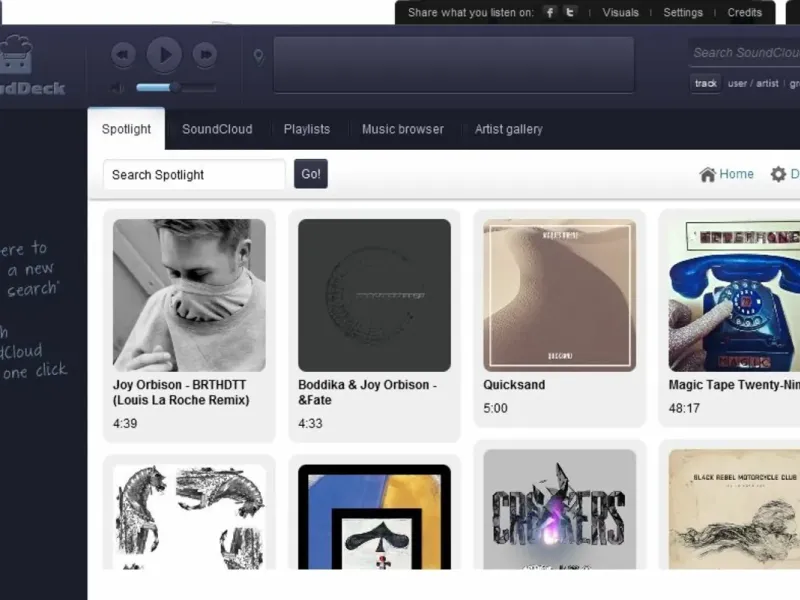The image size is (800, 600).
Task: Open Joy Orbison BRTHDTT cover thumbnail
Action: tap(189, 295)
